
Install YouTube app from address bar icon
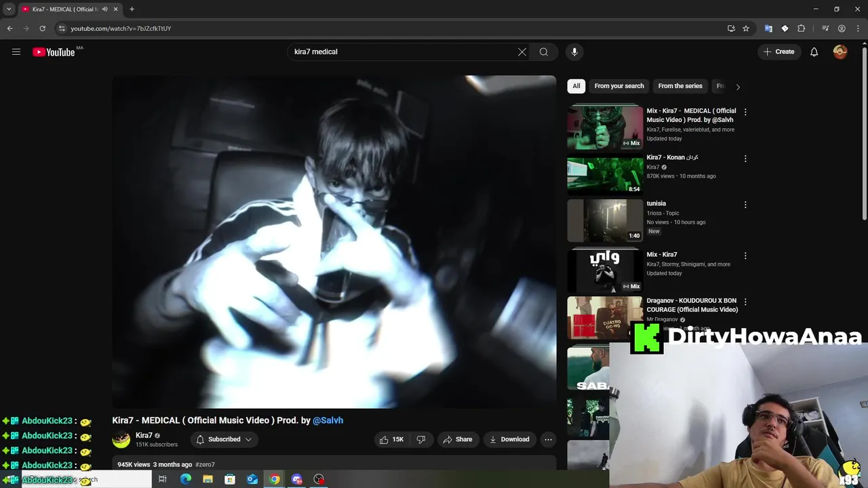tap(731, 28)
